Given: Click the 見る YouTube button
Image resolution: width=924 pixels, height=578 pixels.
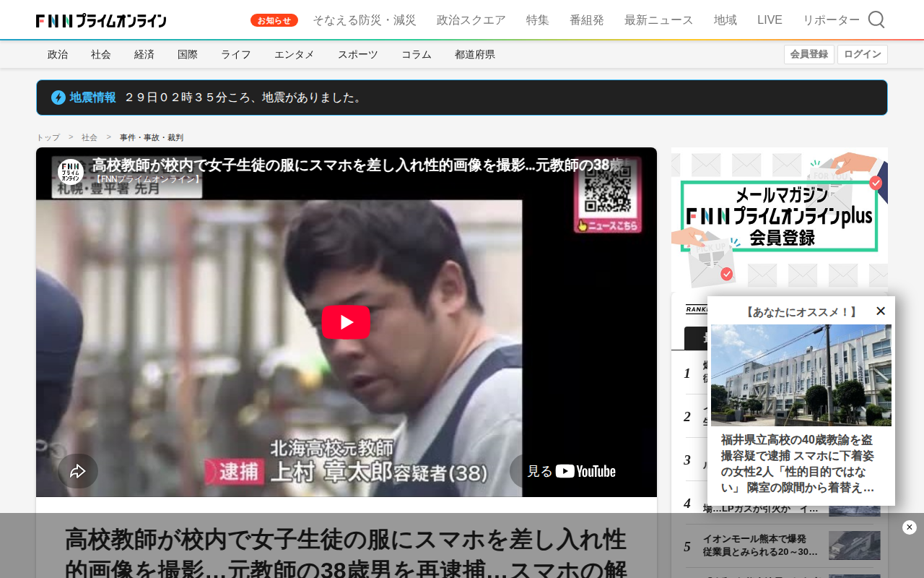Looking at the screenshot, I should click(571, 471).
